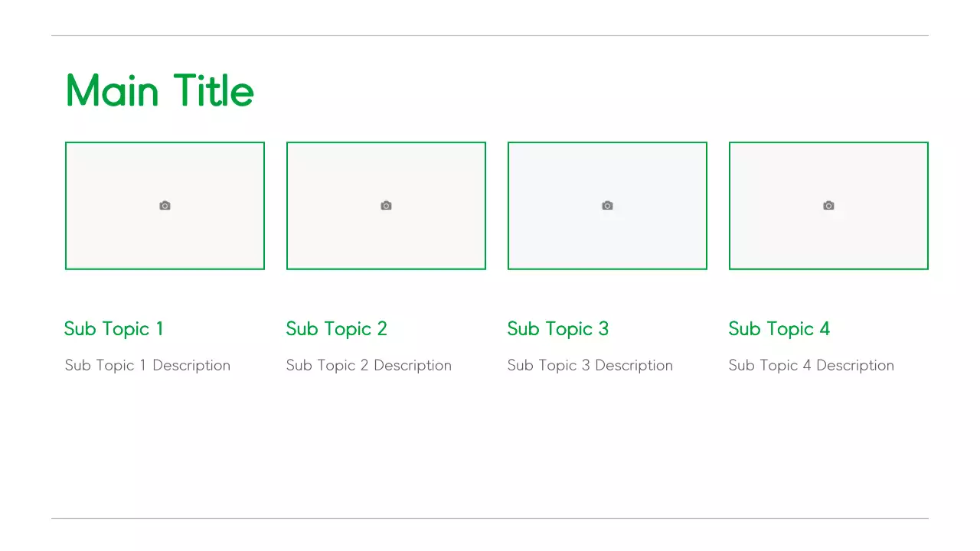
Task: Click the Sub Topic 4 Description text
Action: pyautogui.click(x=812, y=366)
